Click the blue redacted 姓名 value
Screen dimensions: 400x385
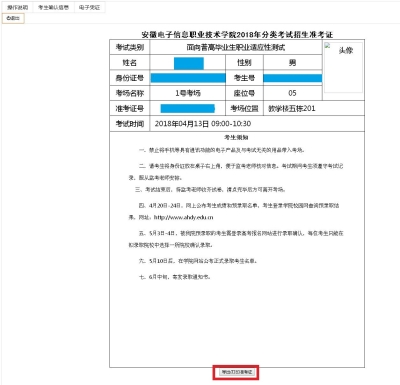click(x=189, y=63)
